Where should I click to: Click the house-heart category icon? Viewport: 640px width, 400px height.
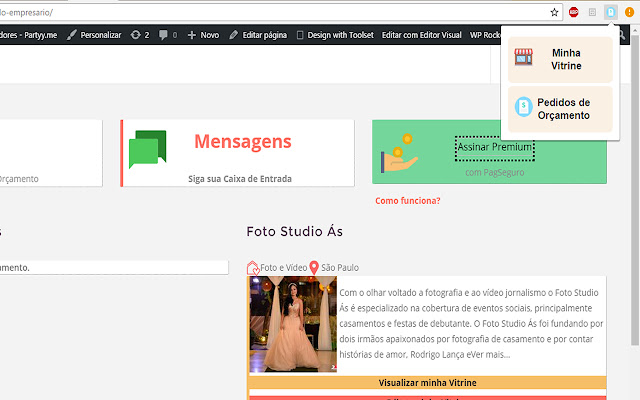tap(253, 268)
